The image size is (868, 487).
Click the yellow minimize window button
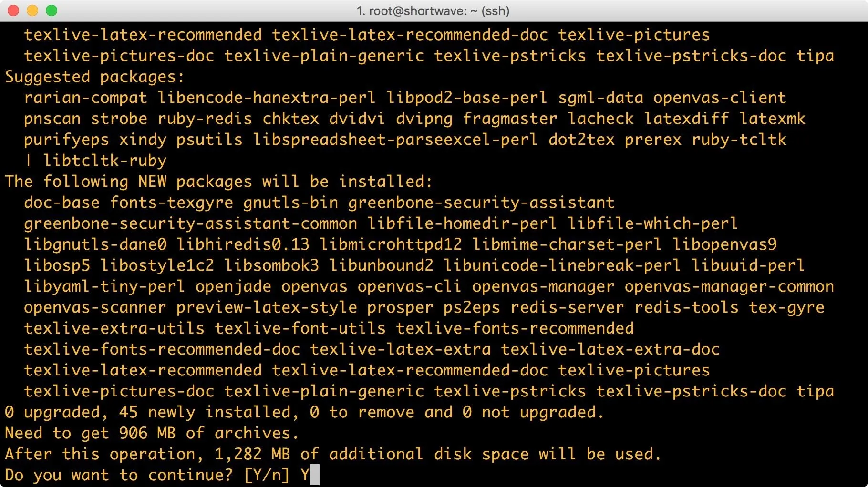point(32,10)
